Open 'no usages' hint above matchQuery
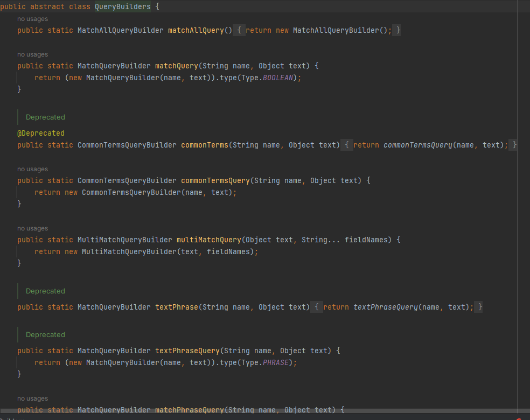Image resolution: width=530 pixels, height=420 pixels. (x=32, y=54)
